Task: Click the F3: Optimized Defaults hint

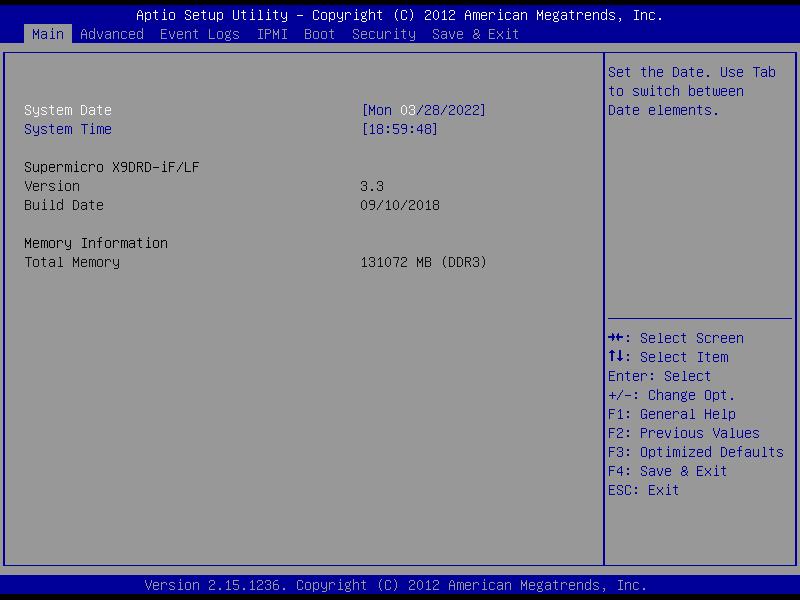Action: click(696, 452)
